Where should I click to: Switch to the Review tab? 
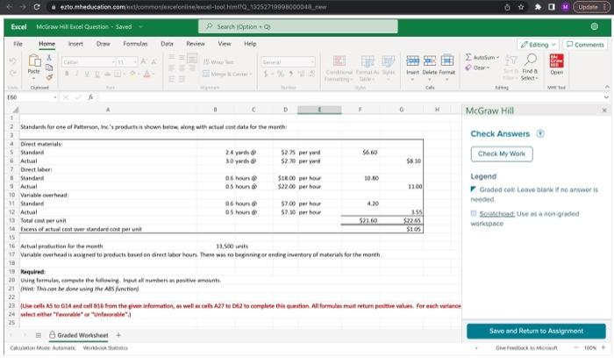coord(196,44)
